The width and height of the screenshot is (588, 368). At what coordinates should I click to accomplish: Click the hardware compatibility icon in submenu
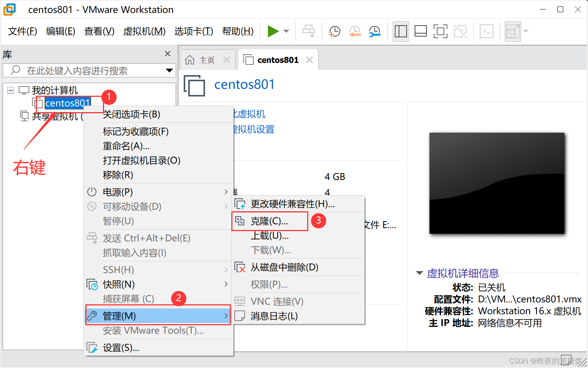pyautogui.click(x=240, y=204)
